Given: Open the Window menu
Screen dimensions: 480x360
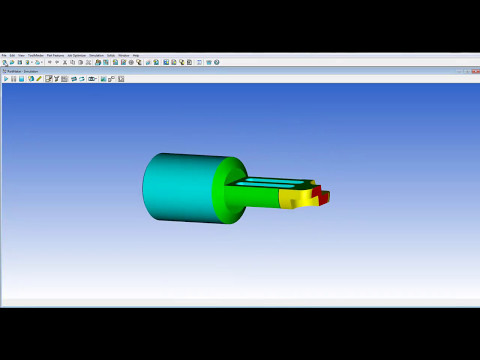Looking at the screenshot, I should 124,55.
